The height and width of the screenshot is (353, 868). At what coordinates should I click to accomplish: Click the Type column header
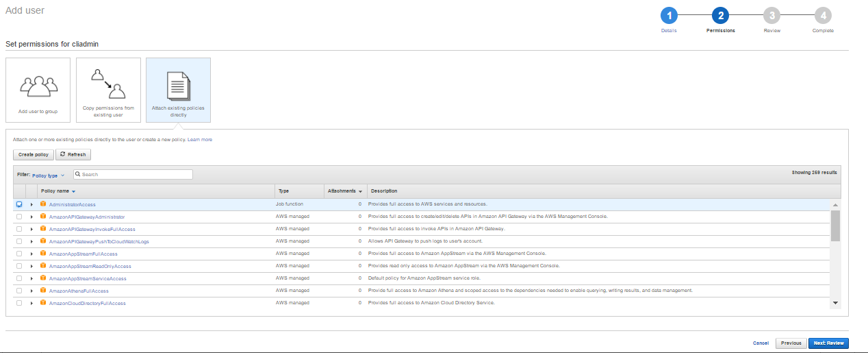click(283, 191)
